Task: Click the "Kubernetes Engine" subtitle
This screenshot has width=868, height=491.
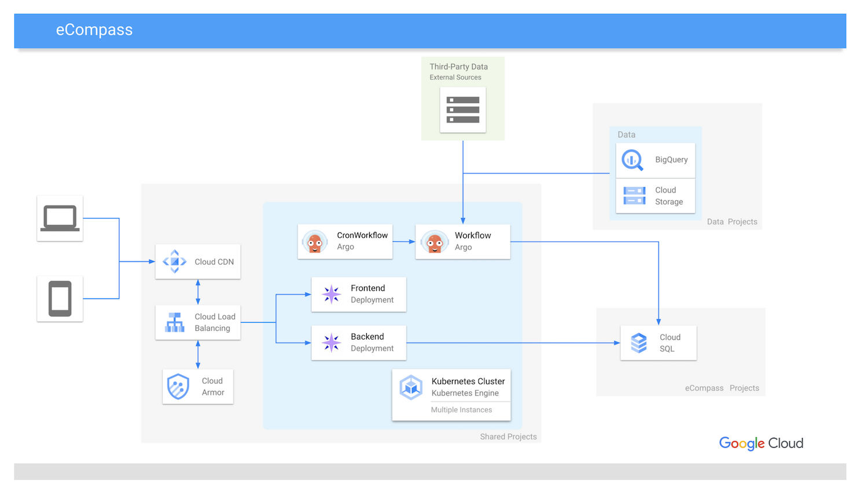Action: [465, 393]
